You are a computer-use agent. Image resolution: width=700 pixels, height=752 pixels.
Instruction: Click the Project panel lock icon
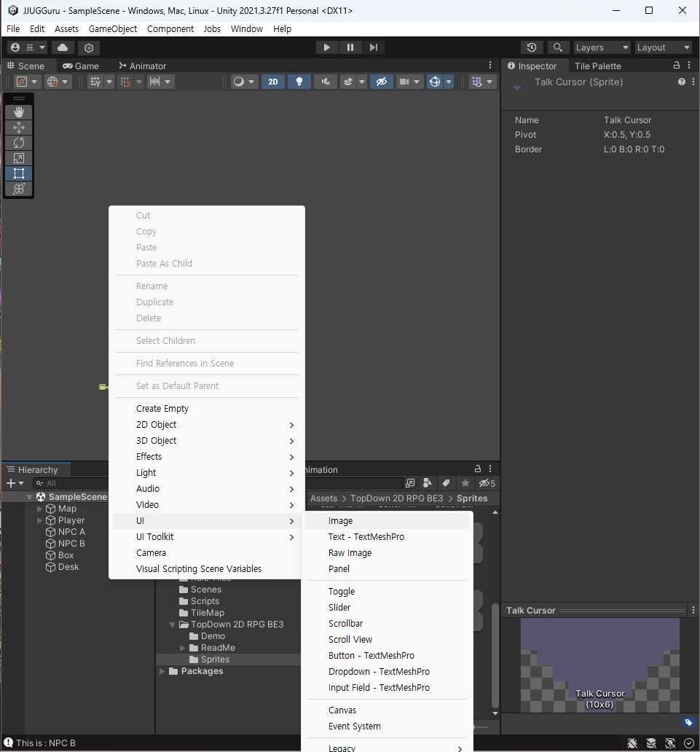click(x=478, y=469)
